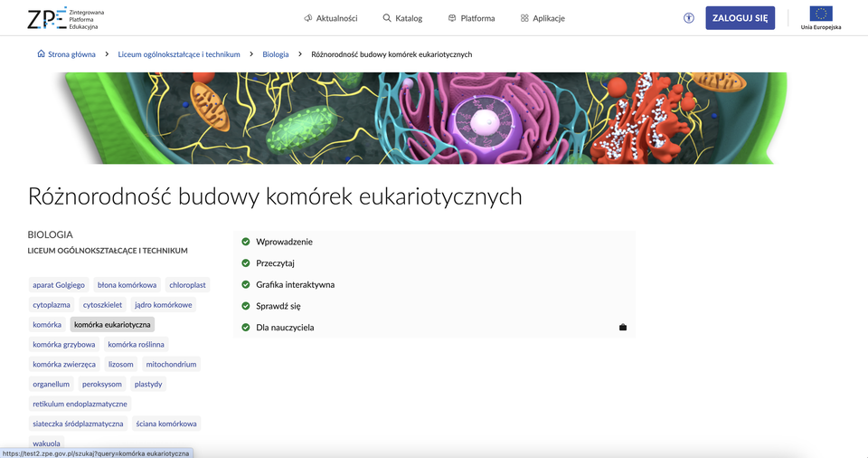Image resolution: width=868 pixels, height=458 pixels.
Task: Open Grafika interaktywna section
Action: (x=295, y=284)
